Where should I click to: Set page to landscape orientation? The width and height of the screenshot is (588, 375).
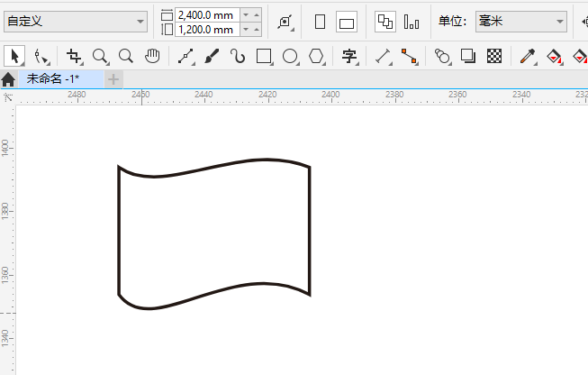click(x=347, y=22)
